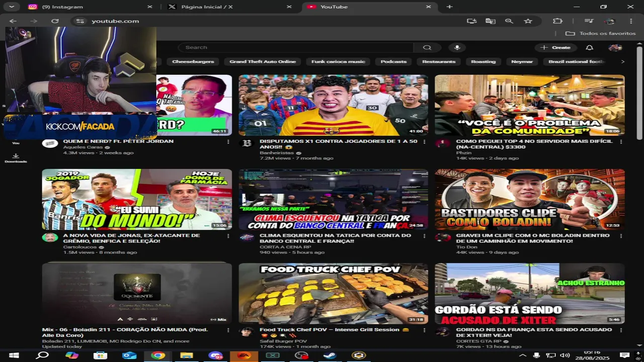This screenshot has width=644, height=362.
Task: Open the YouTube account avatar menu
Action: click(x=615, y=47)
